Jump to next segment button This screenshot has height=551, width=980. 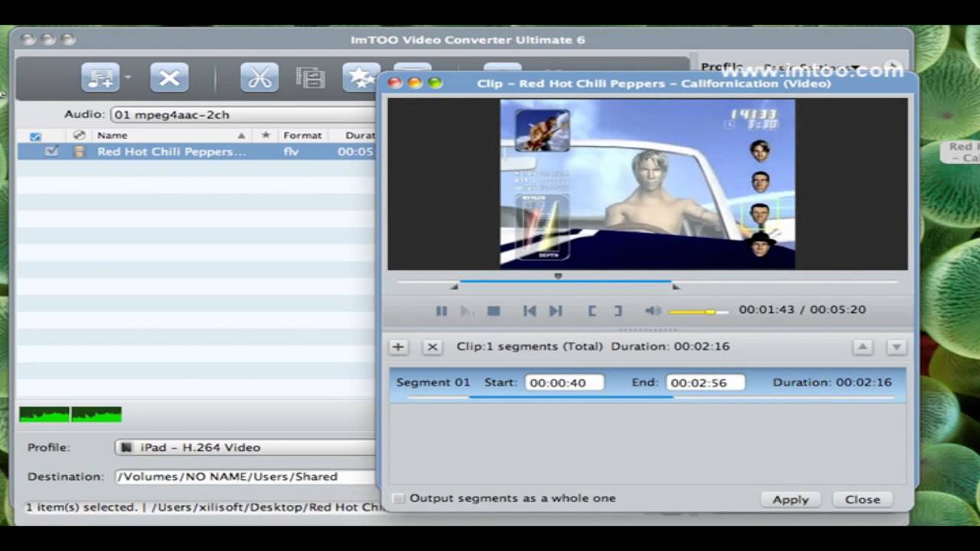(556, 311)
